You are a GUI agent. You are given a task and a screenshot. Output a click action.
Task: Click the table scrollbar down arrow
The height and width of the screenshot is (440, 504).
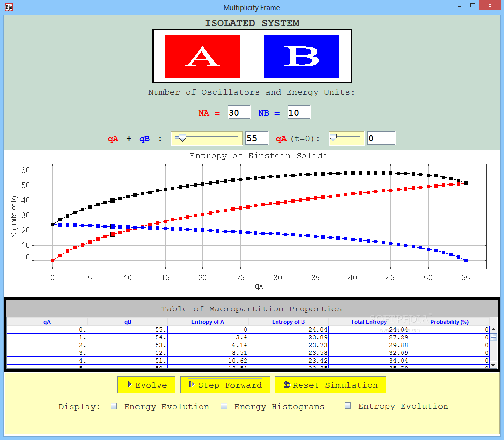coord(493,365)
